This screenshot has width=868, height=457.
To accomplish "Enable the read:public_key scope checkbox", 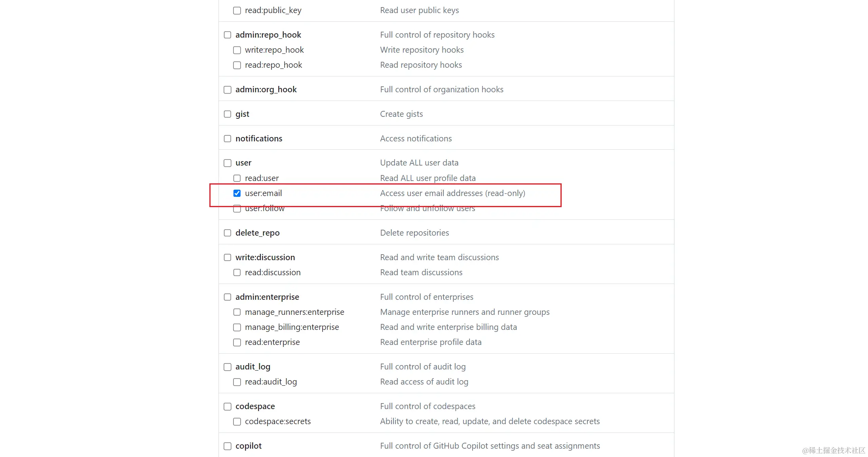I will tap(237, 11).
